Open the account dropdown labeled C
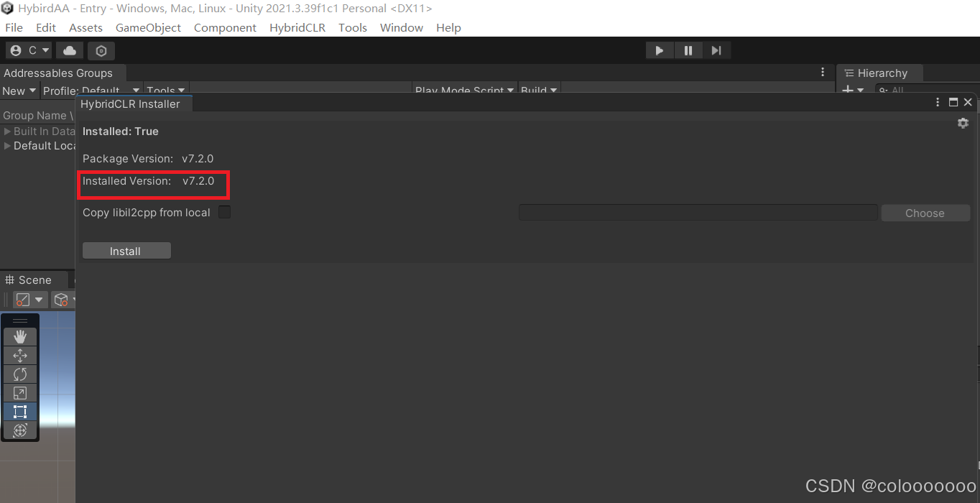 (x=29, y=50)
